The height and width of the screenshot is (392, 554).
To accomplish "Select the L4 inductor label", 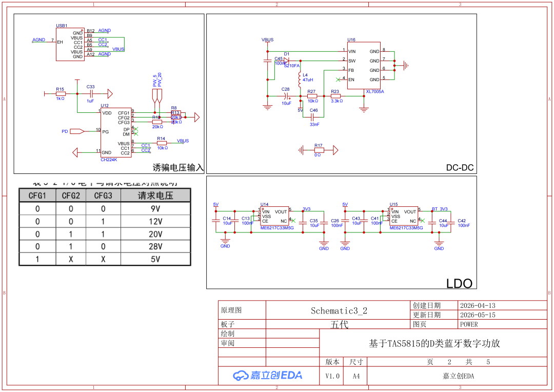I will click(305, 75).
